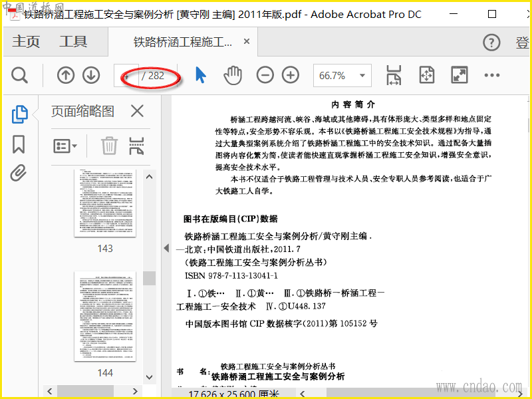Zoom in with the plus button
The width and height of the screenshot is (532, 399).
pos(291,75)
